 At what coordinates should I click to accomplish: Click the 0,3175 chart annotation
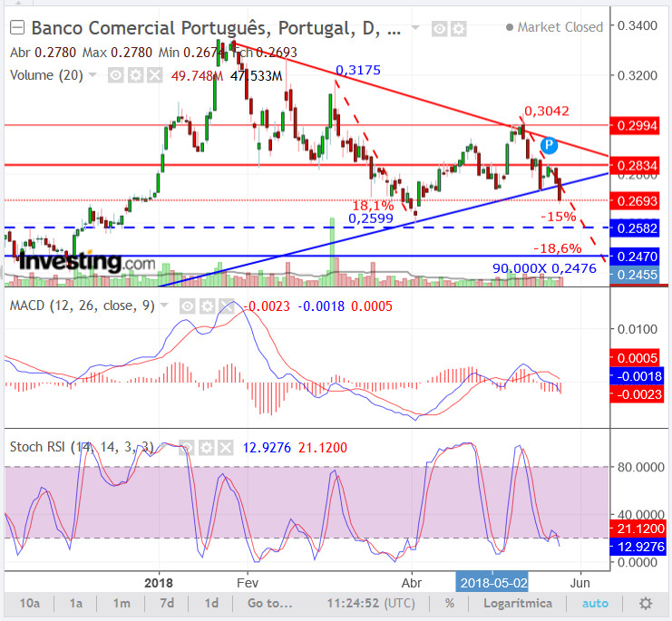(358, 70)
